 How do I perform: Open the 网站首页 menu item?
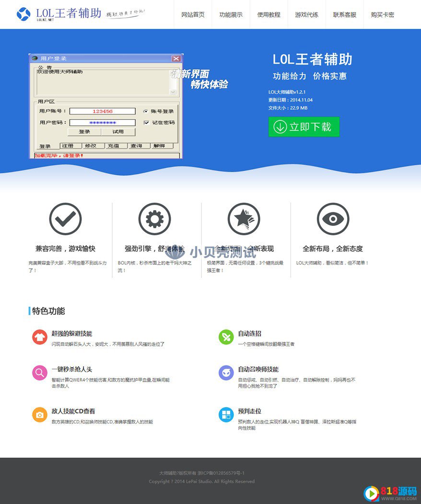[x=193, y=15]
